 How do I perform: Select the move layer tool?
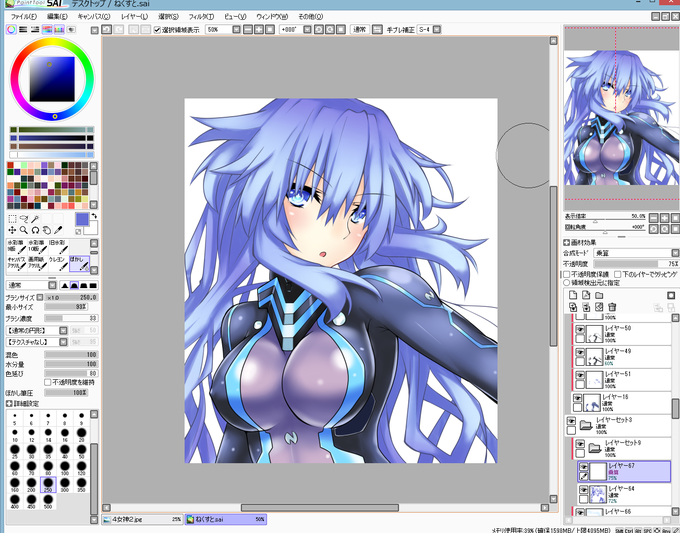click(13, 230)
